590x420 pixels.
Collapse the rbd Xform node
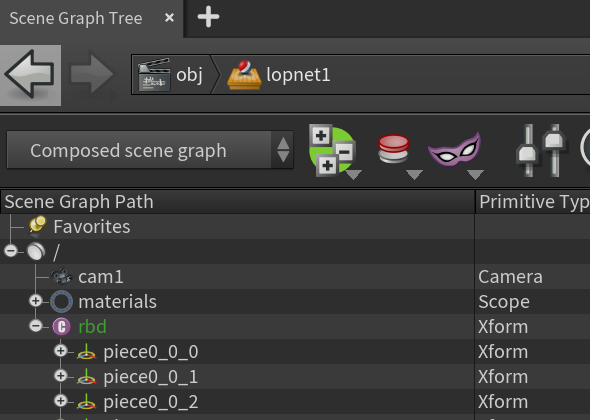pyautogui.click(x=36, y=326)
